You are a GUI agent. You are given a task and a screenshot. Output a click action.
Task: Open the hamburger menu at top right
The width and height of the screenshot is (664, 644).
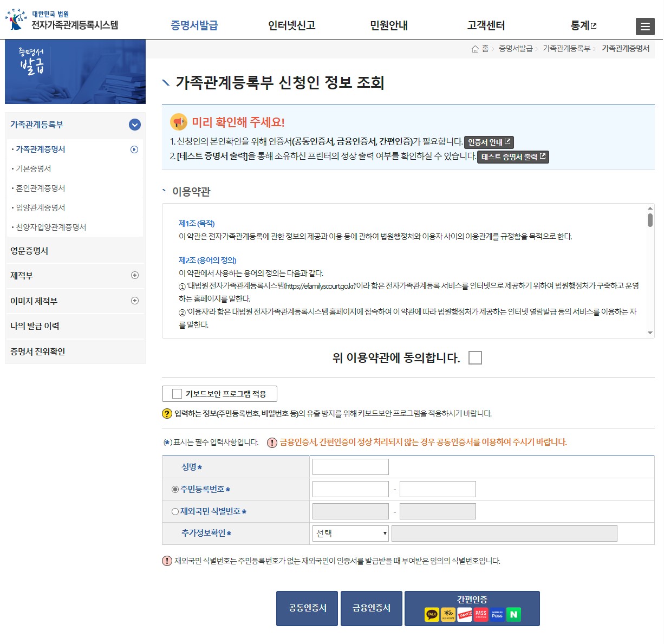coord(646,26)
